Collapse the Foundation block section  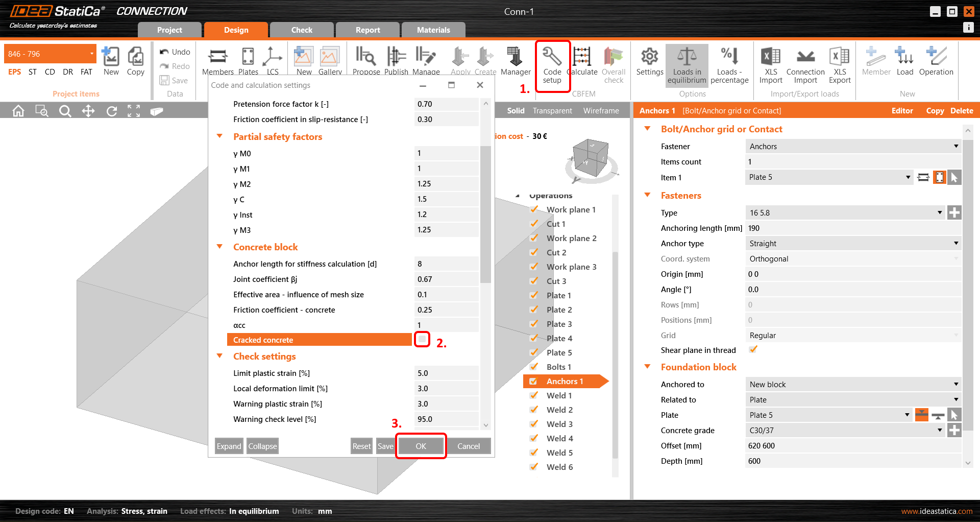click(x=648, y=367)
